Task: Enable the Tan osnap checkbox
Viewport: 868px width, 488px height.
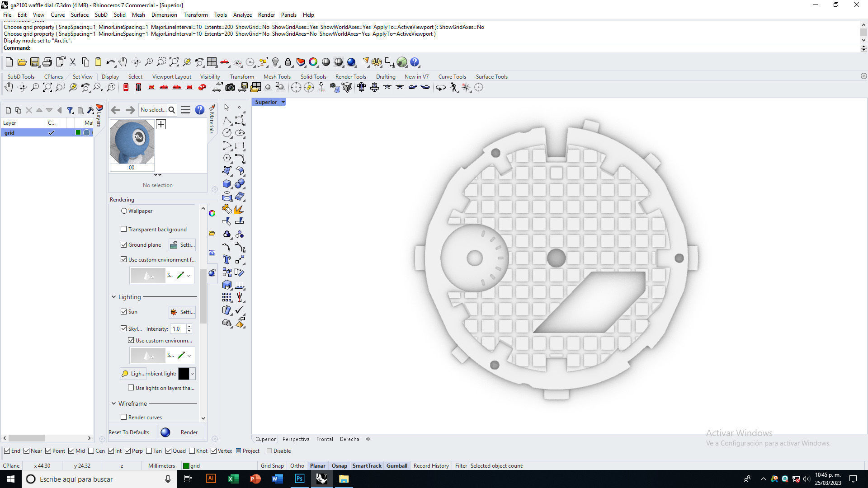Action: [x=149, y=450]
